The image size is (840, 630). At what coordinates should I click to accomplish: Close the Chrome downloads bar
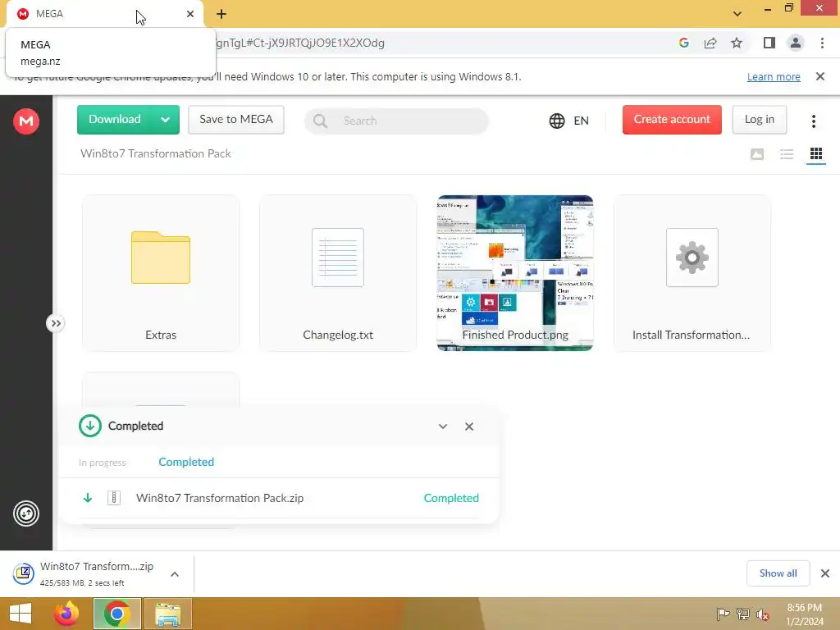(x=825, y=573)
